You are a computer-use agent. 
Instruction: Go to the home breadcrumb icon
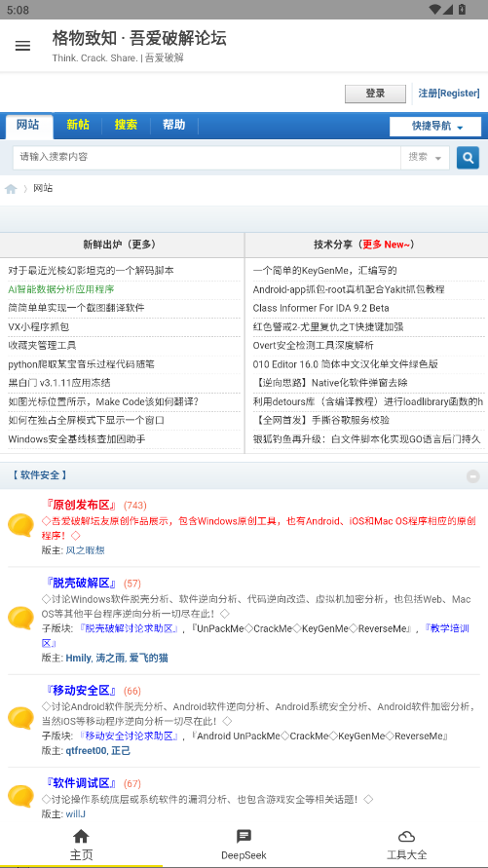pyautogui.click(x=11, y=189)
